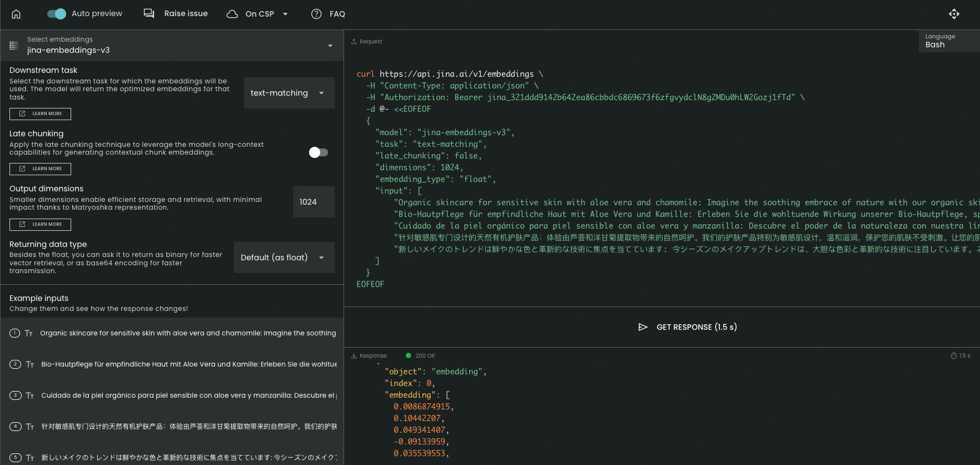Select example input 5 Japanese makeup text
The height and width of the screenshot is (465, 980).
tap(189, 458)
